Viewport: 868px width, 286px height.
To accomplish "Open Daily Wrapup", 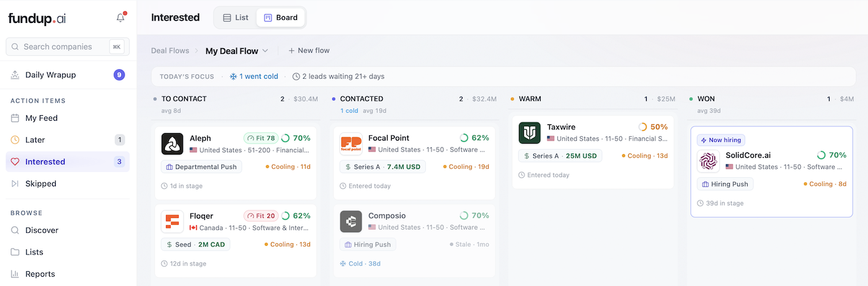I will point(67,75).
